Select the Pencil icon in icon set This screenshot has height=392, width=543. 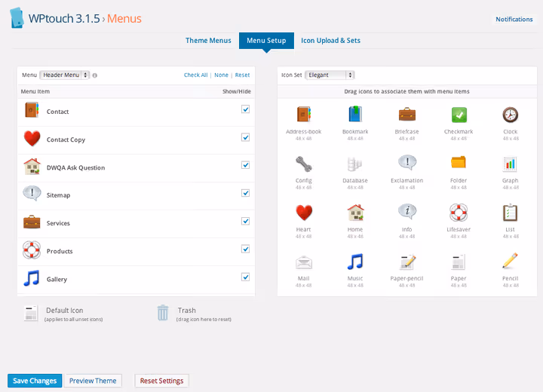point(511,261)
